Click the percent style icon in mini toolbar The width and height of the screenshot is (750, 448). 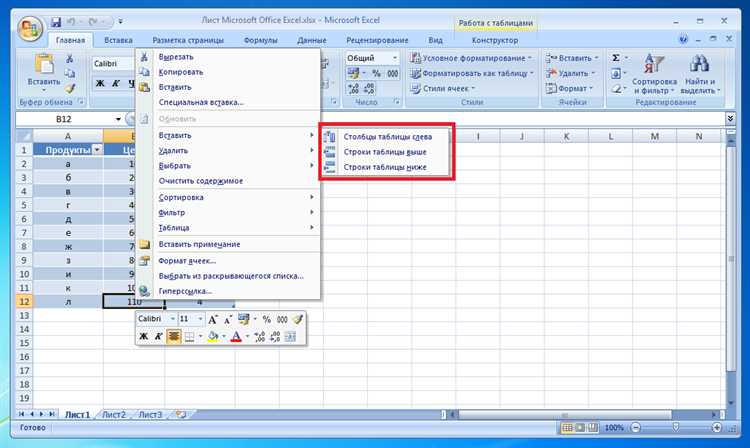[266, 319]
